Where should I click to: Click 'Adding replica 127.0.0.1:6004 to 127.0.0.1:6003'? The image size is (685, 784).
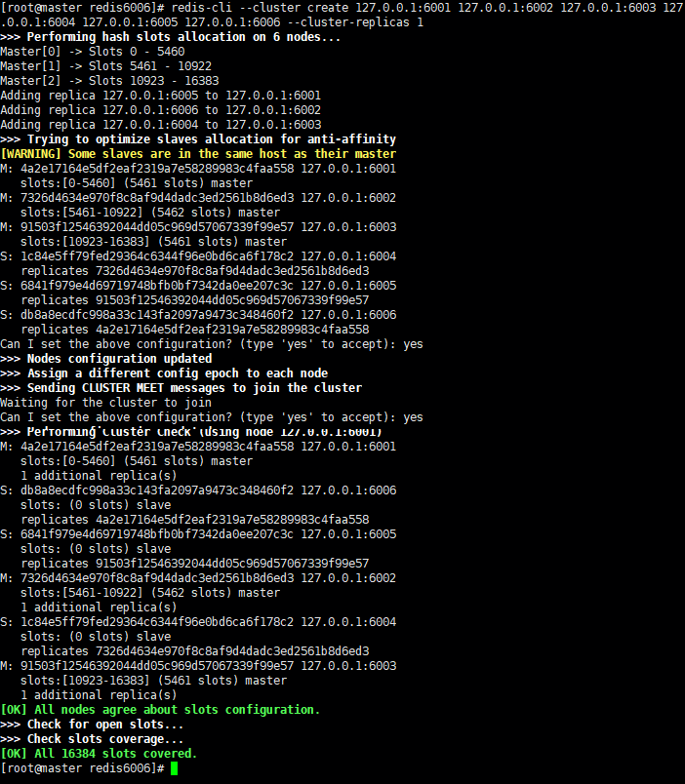pos(161,125)
